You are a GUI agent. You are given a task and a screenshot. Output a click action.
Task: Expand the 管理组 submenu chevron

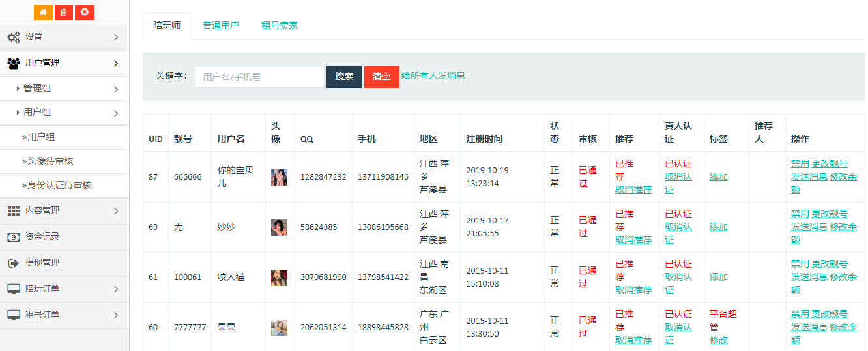tap(116, 89)
